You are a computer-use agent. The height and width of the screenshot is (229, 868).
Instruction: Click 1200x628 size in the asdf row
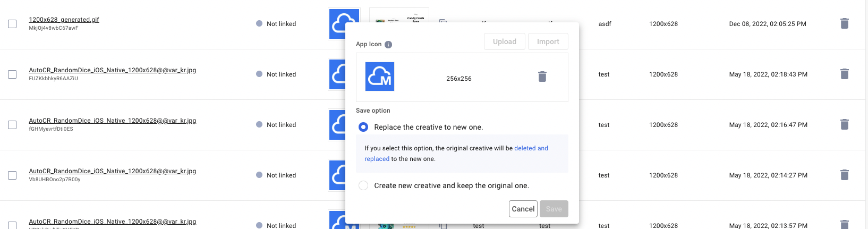coord(663,24)
